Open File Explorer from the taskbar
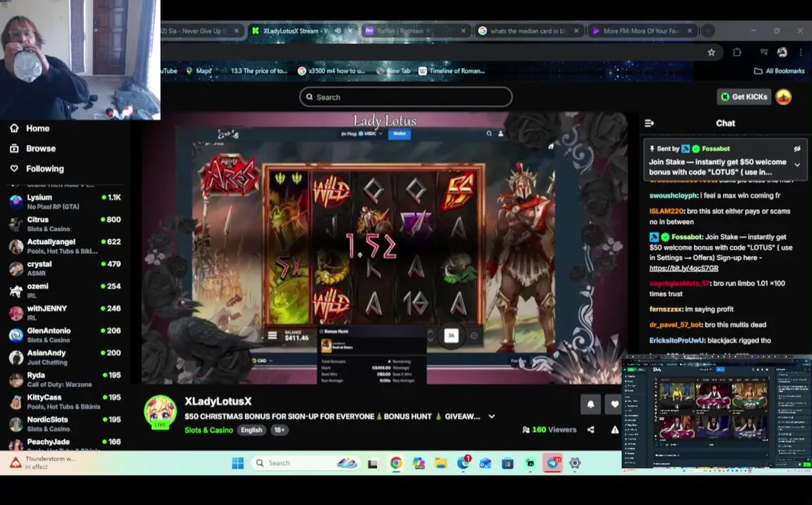 tap(441, 463)
